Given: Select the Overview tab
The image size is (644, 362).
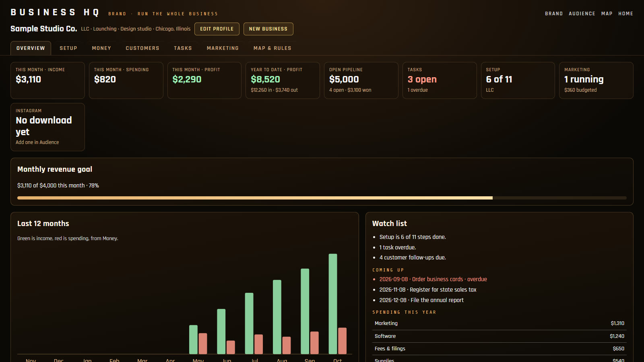Looking at the screenshot, I should pyautogui.click(x=31, y=48).
